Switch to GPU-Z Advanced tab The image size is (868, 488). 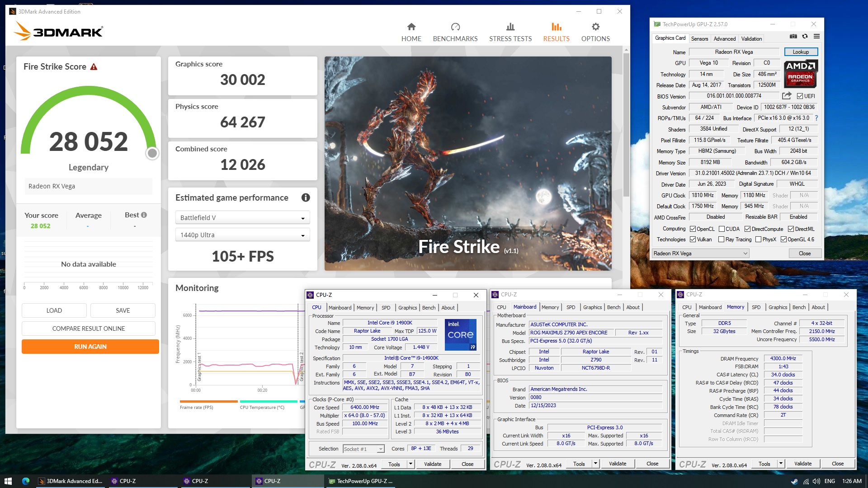[724, 39]
